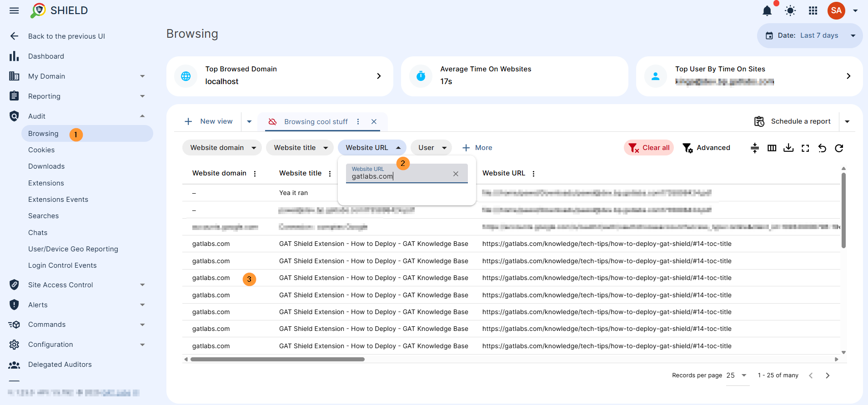Go to the next page of records
Viewport: 868px width, 405px height.
pos(828,375)
